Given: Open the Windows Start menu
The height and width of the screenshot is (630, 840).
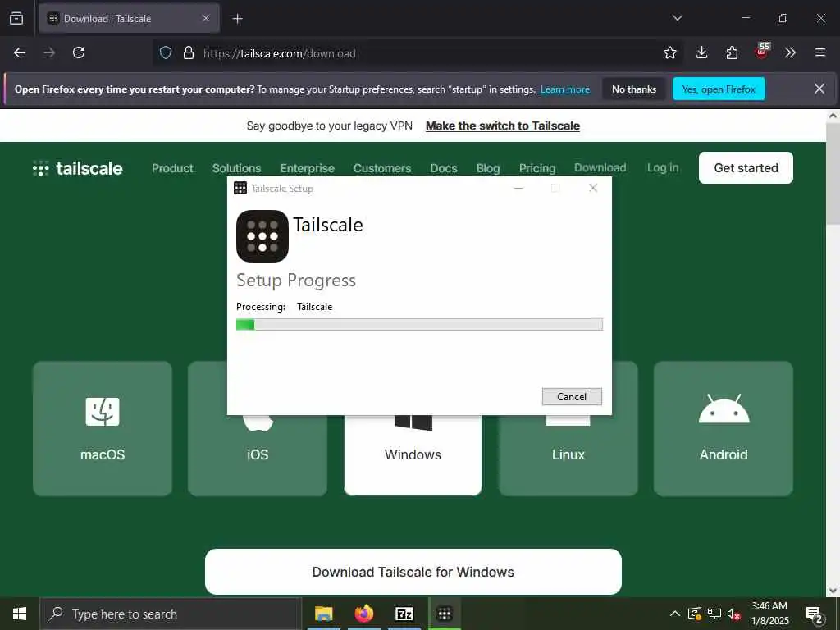Looking at the screenshot, I should click(x=20, y=614).
